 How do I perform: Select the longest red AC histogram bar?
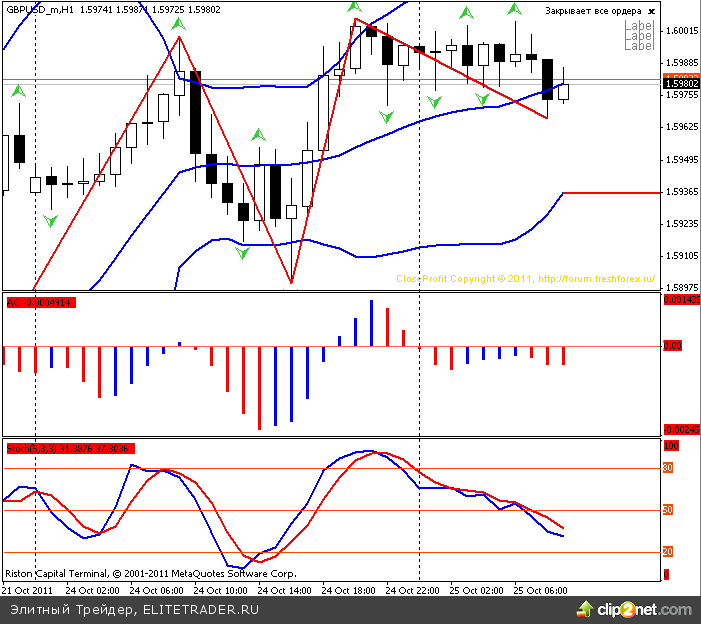[x=259, y=388]
